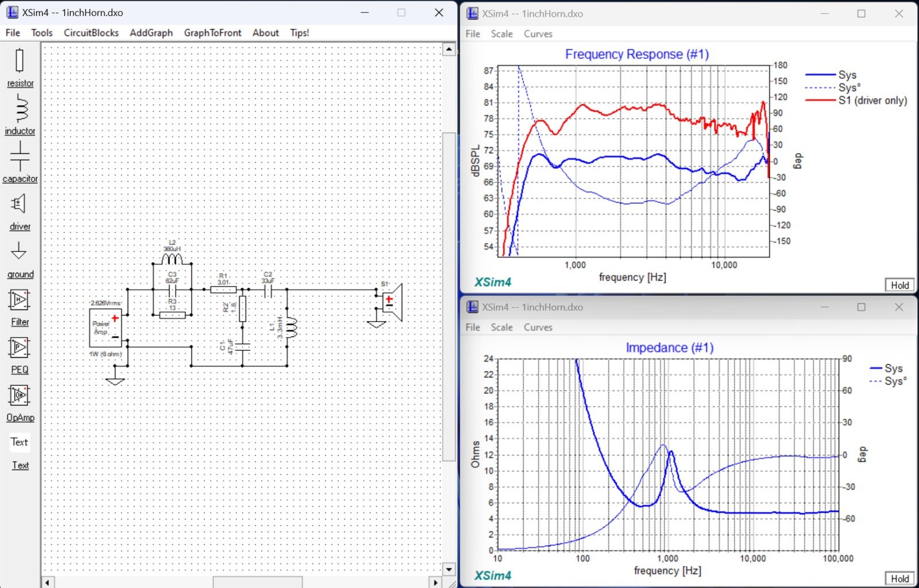Screen dimensions: 919x588
Task: Click 'Sys' legend entry in Frequency Response
Action: pyautogui.click(x=831, y=75)
